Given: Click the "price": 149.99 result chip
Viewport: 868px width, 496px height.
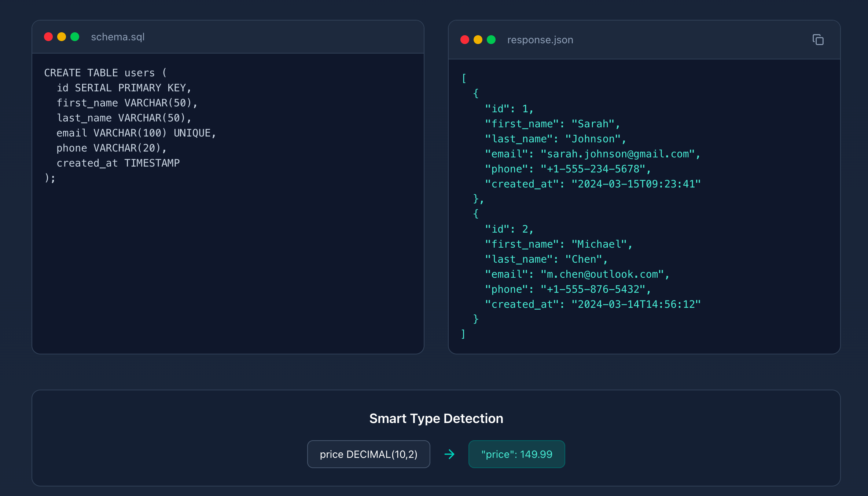Looking at the screenshot, I should coord(516,454).
